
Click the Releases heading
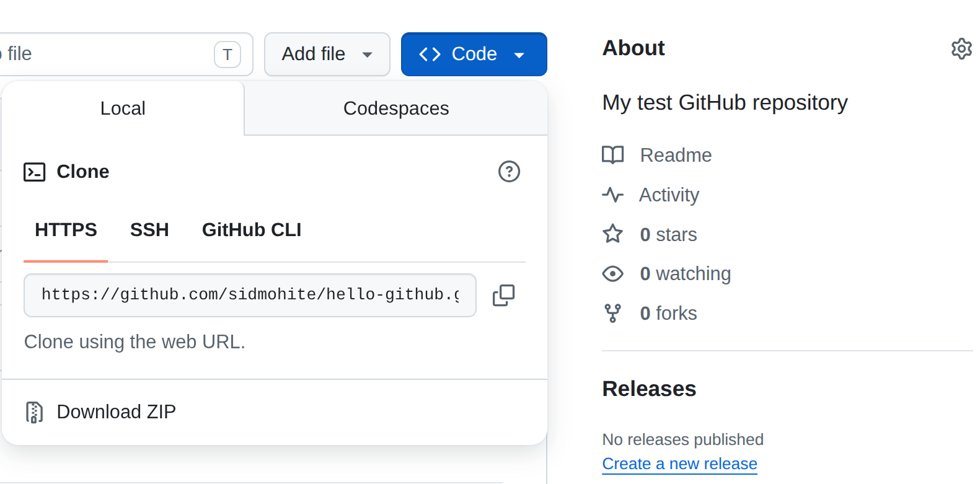coord(649,389)
